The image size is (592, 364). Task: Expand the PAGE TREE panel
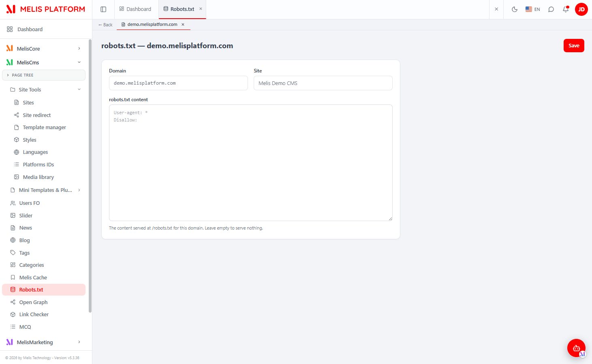pyautogui.click(x=44, y=75)
